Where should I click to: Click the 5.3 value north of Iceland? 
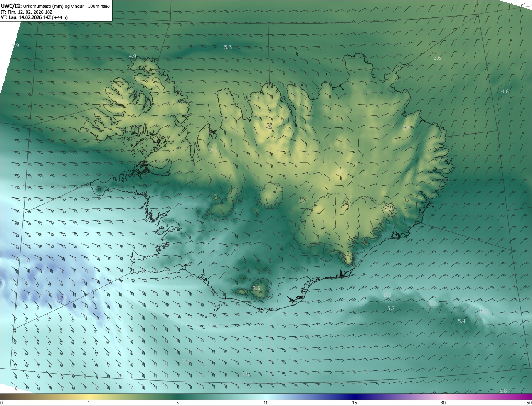pyautogui.click(x=228, y=47)
